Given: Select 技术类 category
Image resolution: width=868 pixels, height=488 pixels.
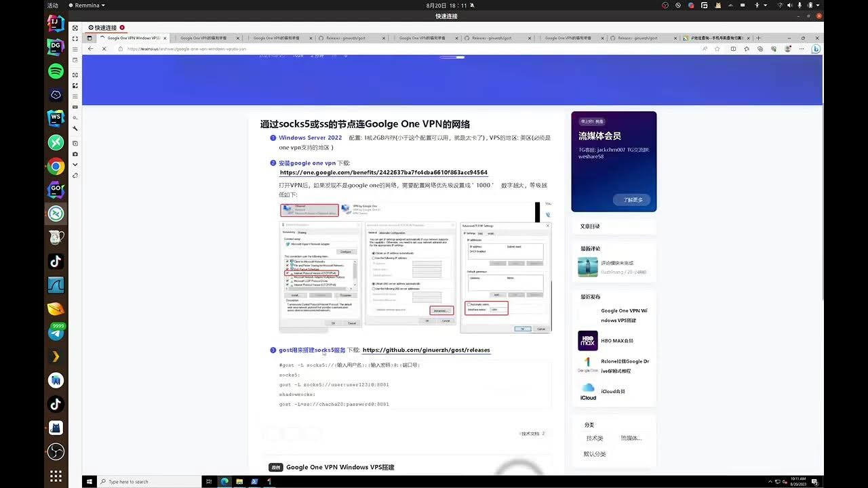Looking at the screenshot, I should pyautogui.click(x=595, y=439).
